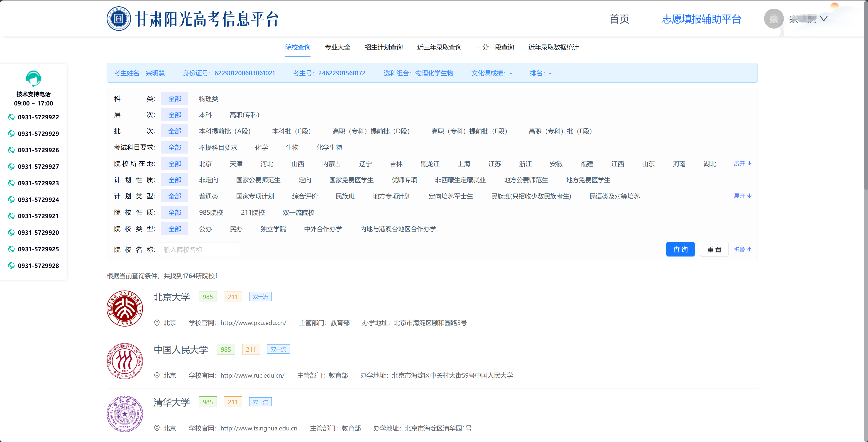868x442 pixels.
Task: Select 本科 under 层次 filter
Action: (x=205, y=115)
